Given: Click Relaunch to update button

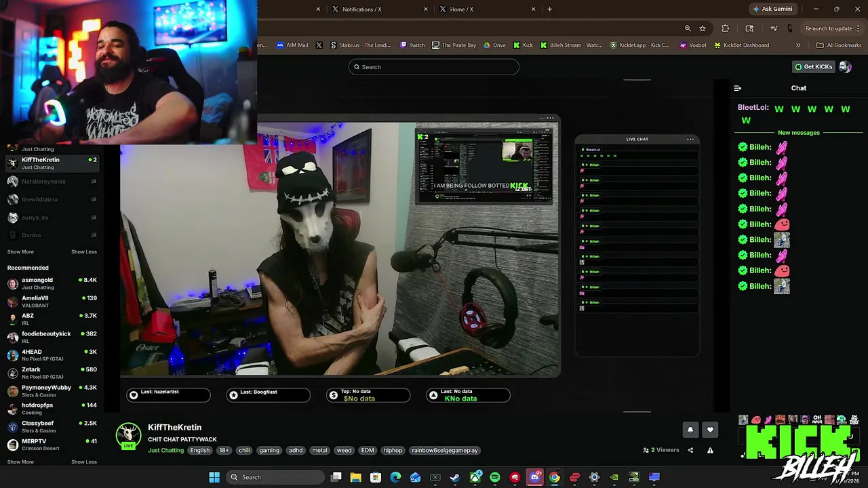Looking at the screenshot, I should tap(828, 28).
